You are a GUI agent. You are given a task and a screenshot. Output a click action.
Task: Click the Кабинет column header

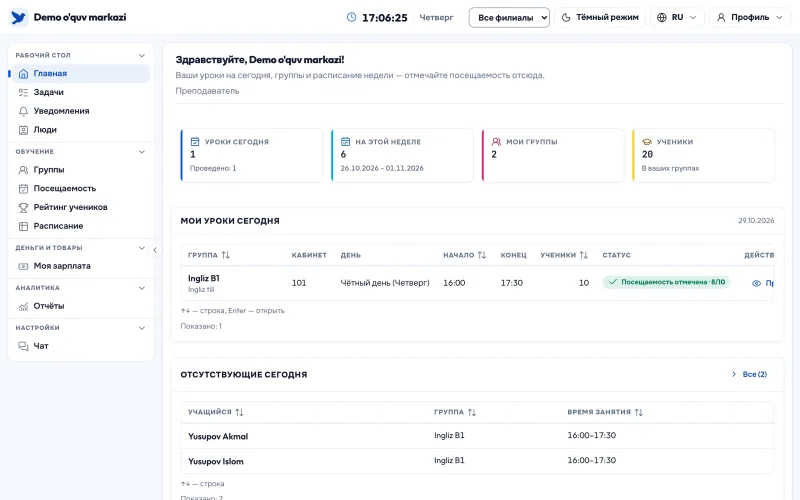coord(309,255)
